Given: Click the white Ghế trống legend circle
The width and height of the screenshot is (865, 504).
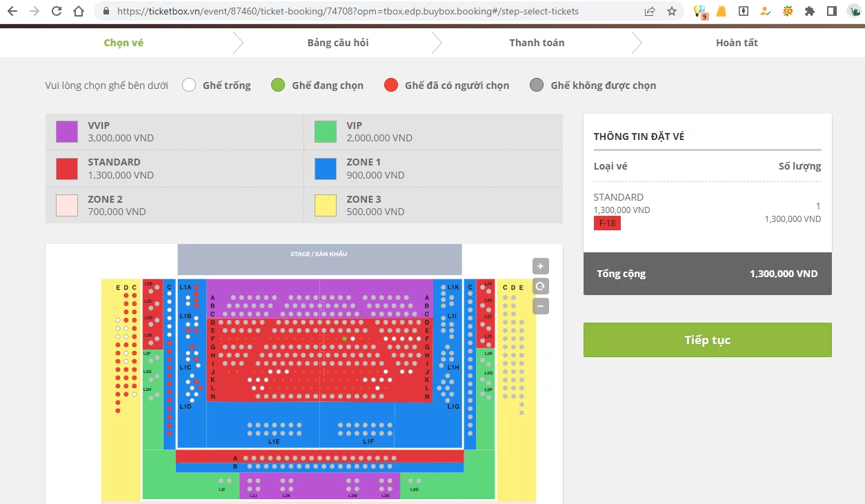Looking at the screenshot, I should pos(189,85).
